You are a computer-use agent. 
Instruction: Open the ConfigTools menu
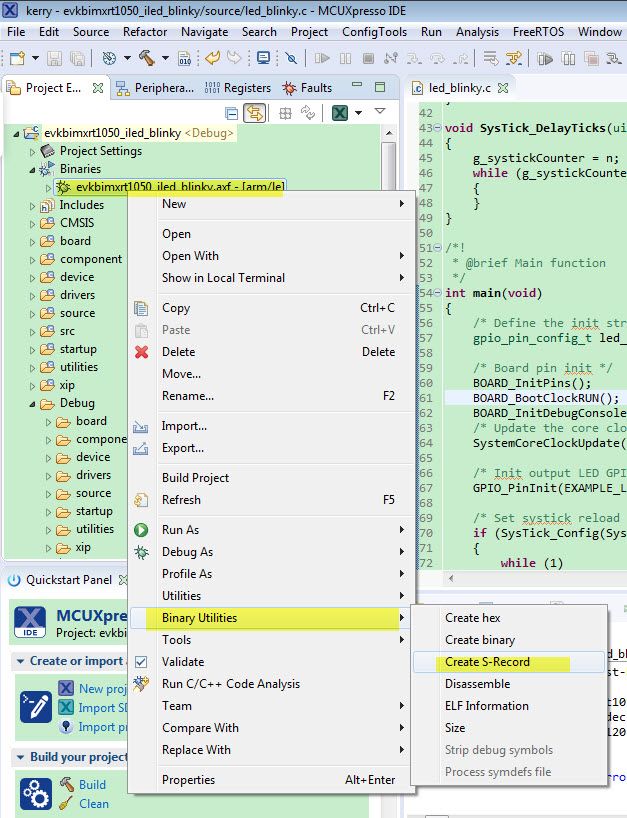(x=375, y=32)
